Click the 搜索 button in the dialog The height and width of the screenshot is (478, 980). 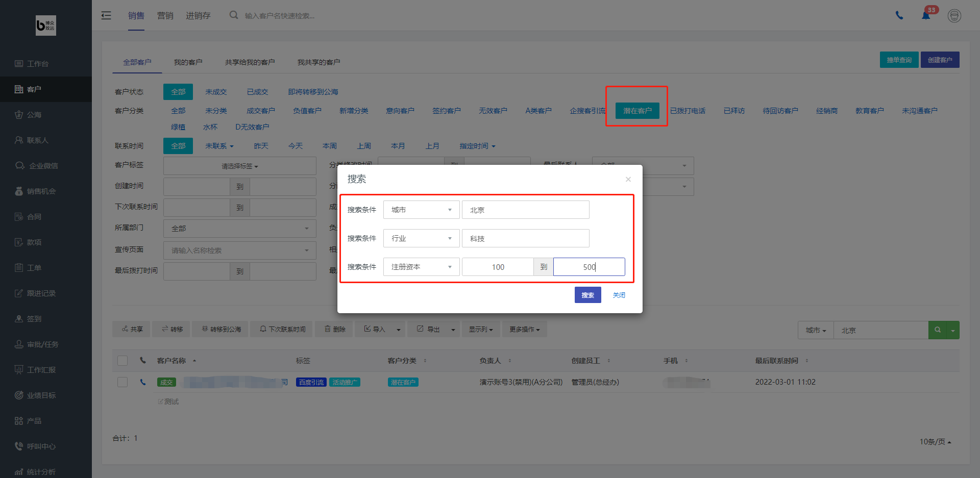pos(588,295)
